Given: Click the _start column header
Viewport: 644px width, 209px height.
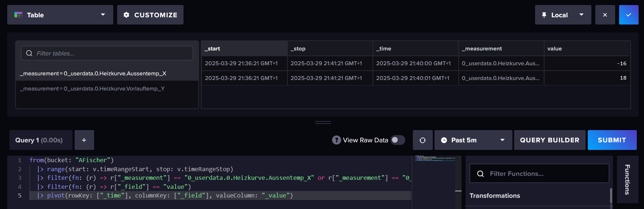Looking at the screenshot, I should 244,48.
